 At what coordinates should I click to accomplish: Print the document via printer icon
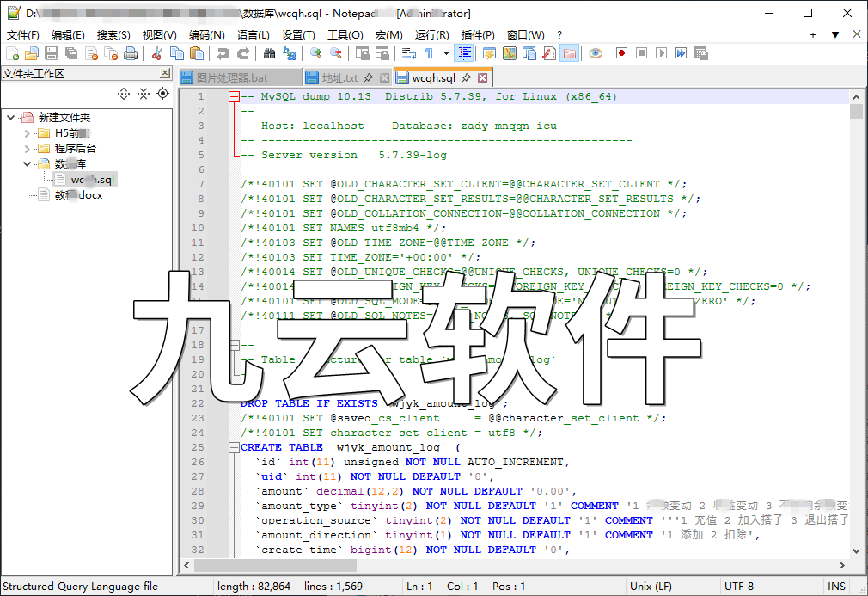point(131,53)
